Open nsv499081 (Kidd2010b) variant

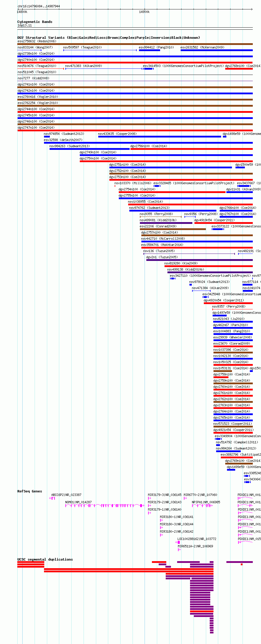coord(166,223)
